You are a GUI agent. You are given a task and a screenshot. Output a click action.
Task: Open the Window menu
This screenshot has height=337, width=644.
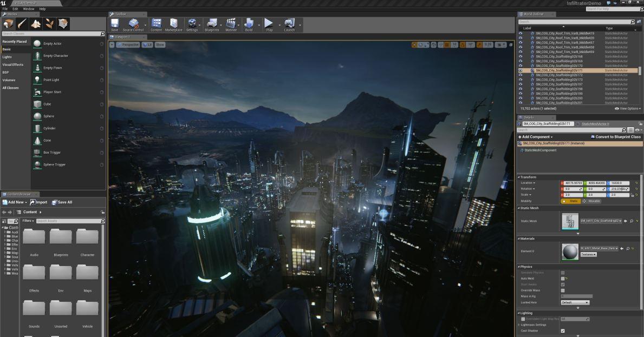tap(29, 9)
